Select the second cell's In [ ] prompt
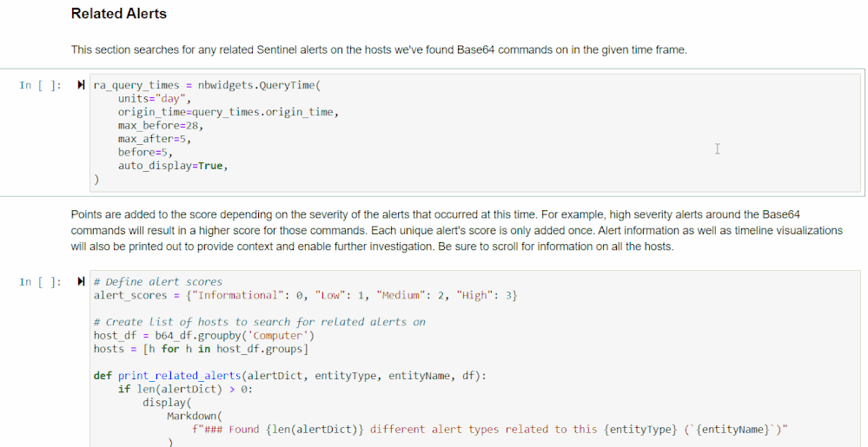The height and width of the screenshot is (447, 868). point(41,282)
